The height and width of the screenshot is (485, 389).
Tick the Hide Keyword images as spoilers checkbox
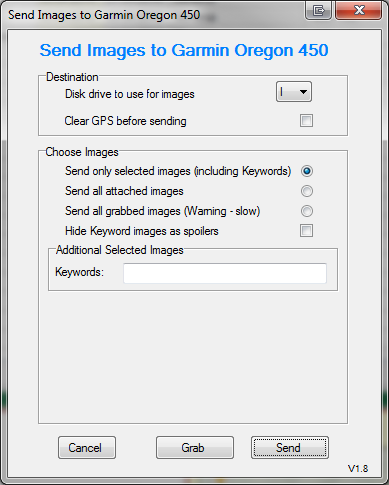click(306, 230)
